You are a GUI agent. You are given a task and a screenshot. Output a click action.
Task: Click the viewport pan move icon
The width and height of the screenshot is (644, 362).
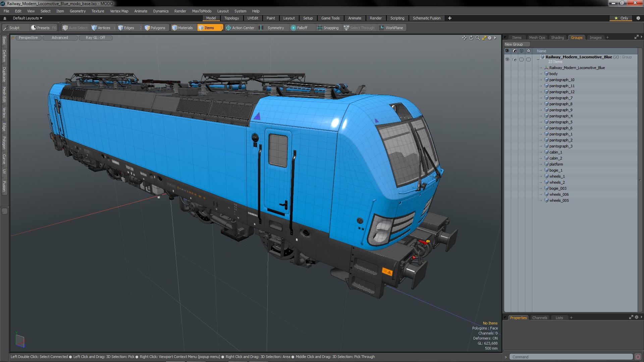point(464,38)
